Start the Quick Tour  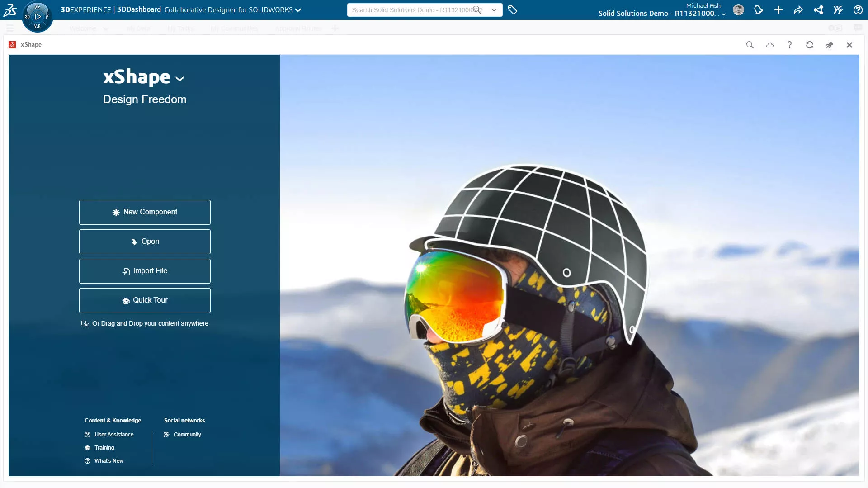145,300
